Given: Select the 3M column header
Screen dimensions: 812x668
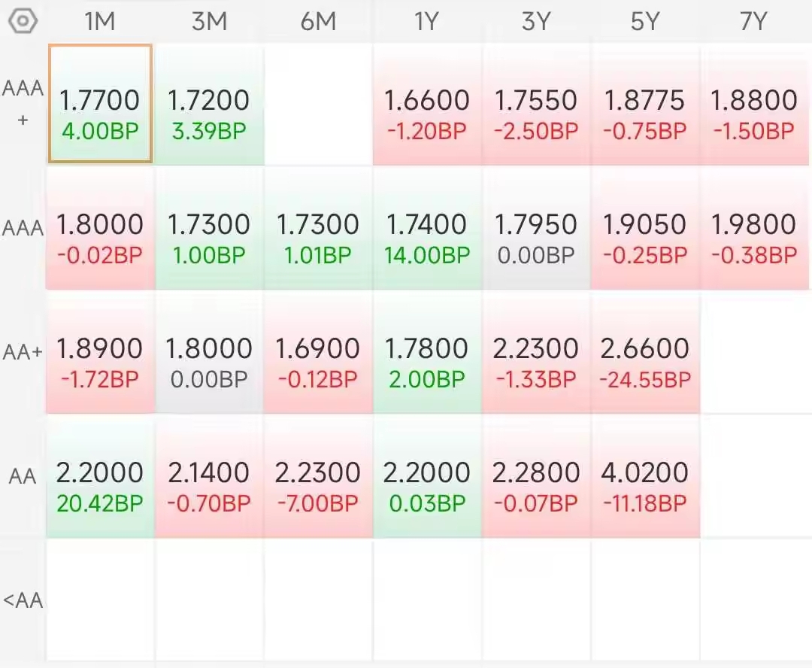Looking at the screenshot, I should [209, 22].
